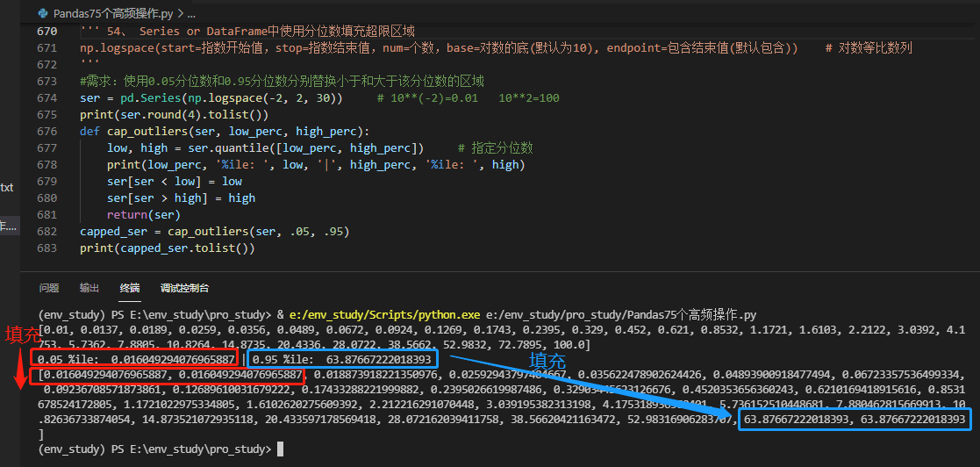Select the 终端 panel tab
The width and height of the screenshot is (980, 467).
pos(130,288)
